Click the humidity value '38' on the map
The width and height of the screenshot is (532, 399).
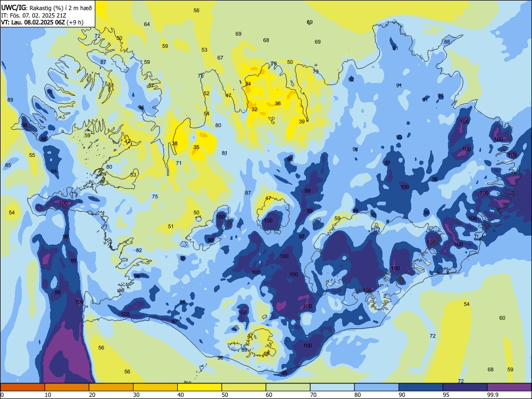pos(174,143)
